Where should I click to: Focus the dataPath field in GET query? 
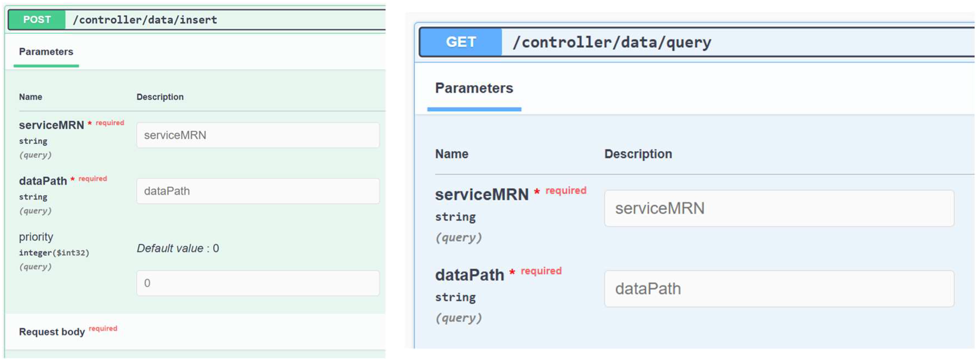(x=779, y=289)
